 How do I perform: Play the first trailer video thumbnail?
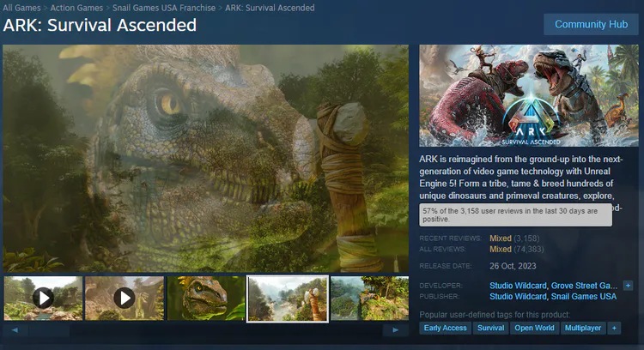[x=43, y=298]
